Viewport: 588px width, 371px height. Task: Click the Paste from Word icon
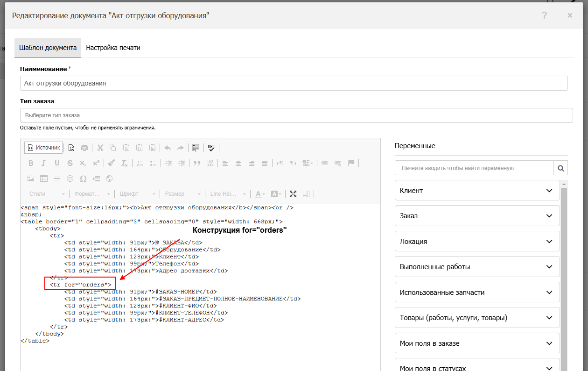pyautogui.click(x=152, y=148)
